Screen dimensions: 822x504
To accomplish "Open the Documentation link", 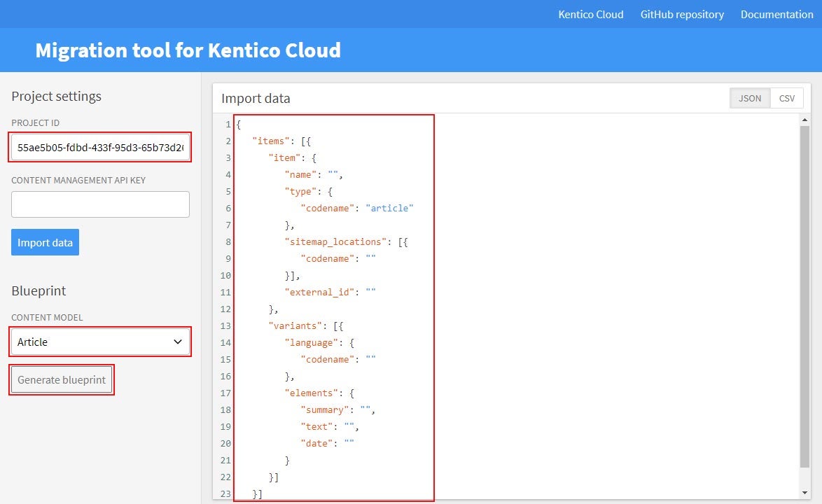I will click(777, 15).
